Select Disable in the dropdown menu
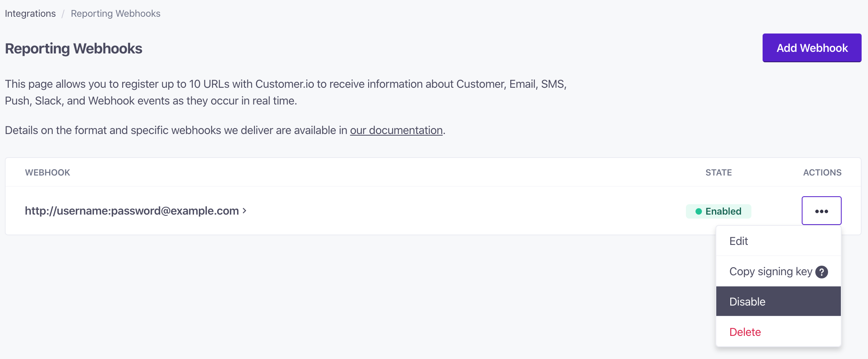The width and height of the screenshot is (868, 359). pyautogui.click(x=778, y=301)
